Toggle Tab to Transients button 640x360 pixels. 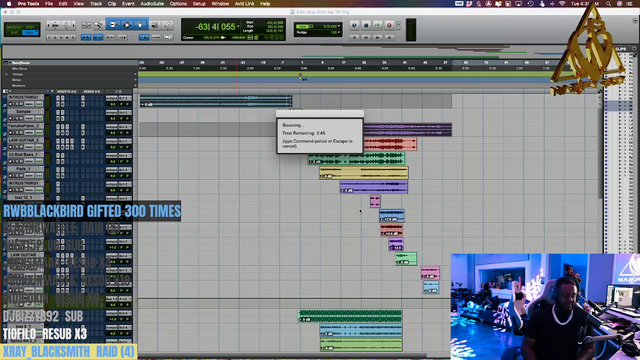pos(86,37)
